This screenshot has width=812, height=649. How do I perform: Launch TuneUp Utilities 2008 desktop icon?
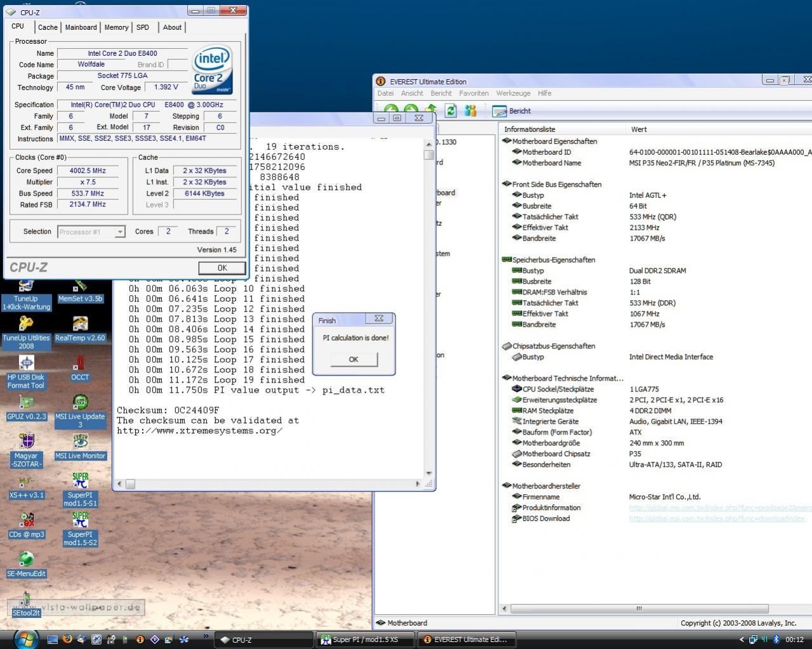26,334
